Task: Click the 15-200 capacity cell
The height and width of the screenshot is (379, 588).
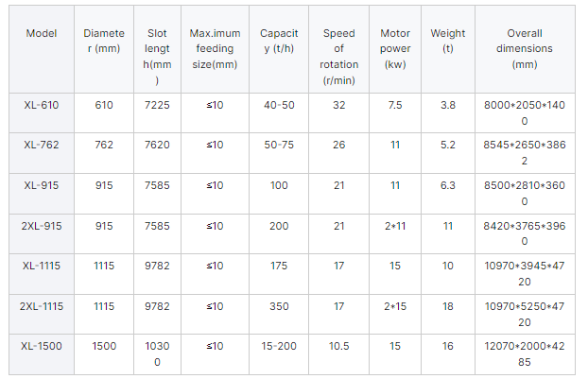Action: pos(279,346)
